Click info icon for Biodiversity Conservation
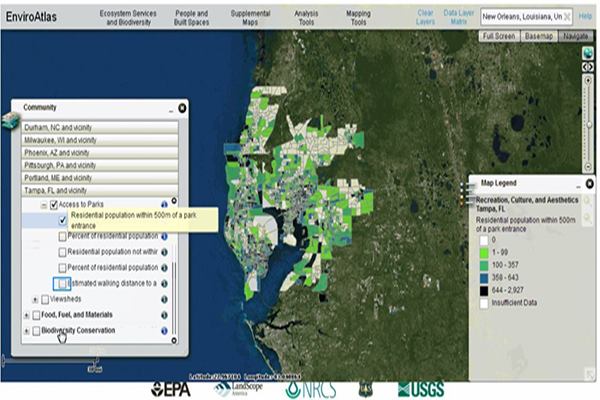The width and height of the screenshot is (600, 400). pyautogui.click(x=163, y=329)
